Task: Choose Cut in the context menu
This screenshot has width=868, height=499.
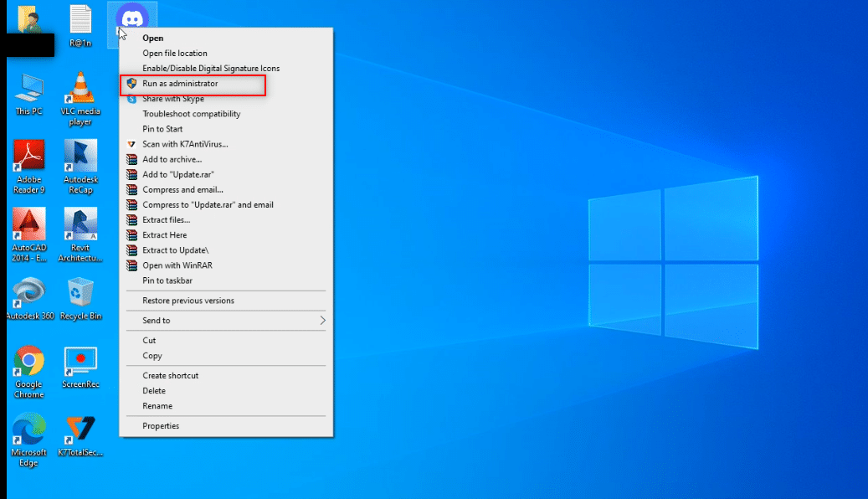Action: tap(226, 341)
